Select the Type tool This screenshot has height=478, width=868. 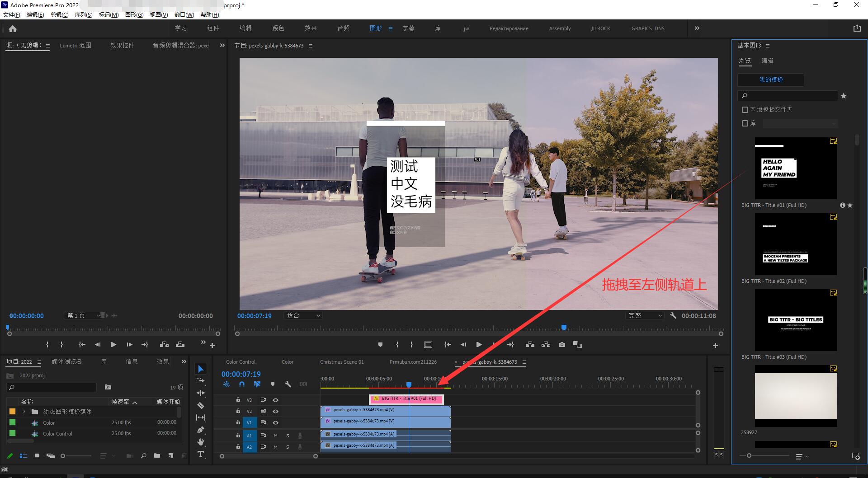coord(201,454)
